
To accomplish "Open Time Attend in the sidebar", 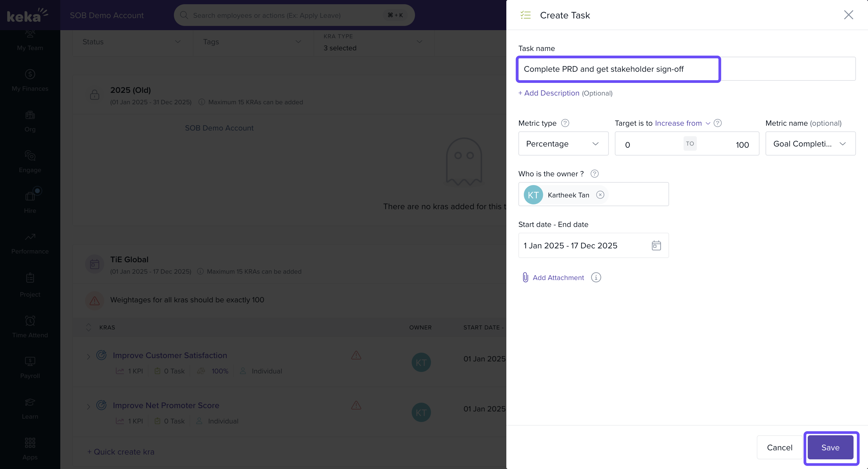I will coord(30,327).
